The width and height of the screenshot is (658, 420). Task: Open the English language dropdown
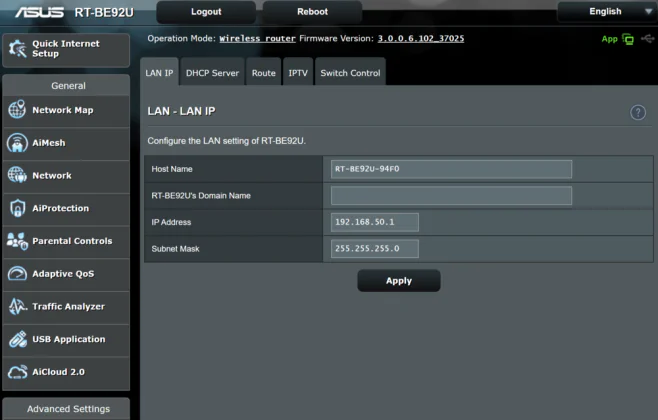pos(607,12)
